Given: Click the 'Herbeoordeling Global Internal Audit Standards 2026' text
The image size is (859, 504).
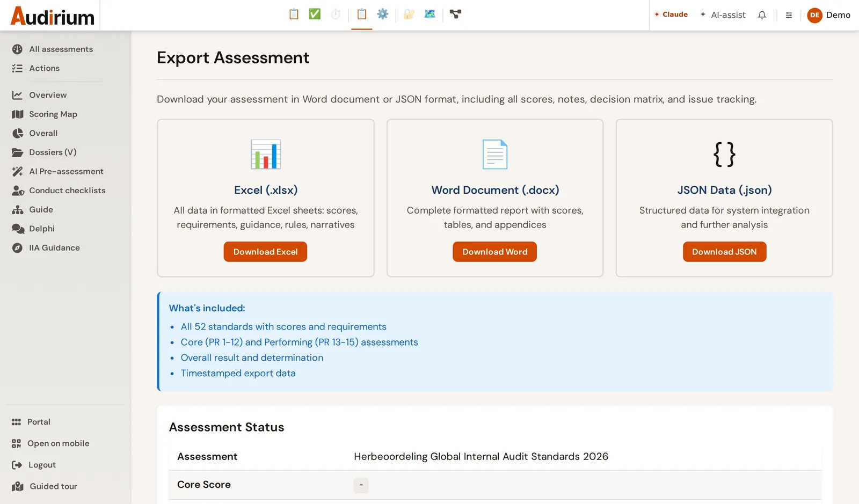Looking at the screenshot, I should click(481, 456).
